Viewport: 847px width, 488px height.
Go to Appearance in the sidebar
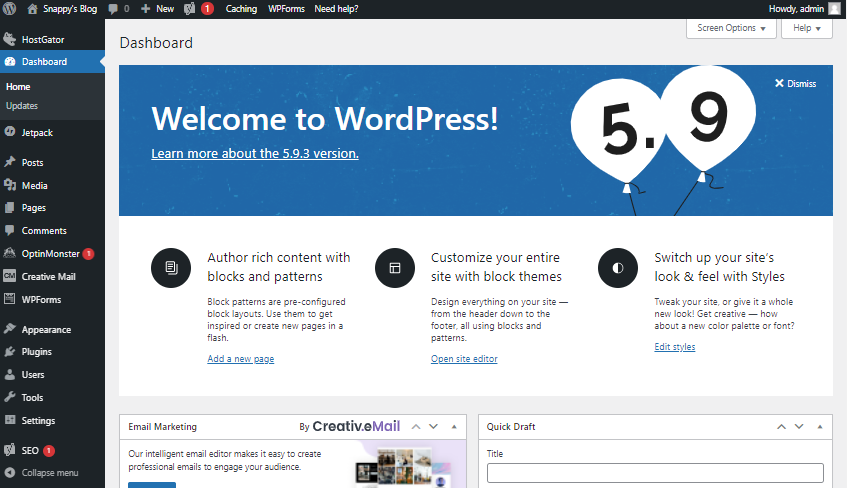click(x=46, y=329)
